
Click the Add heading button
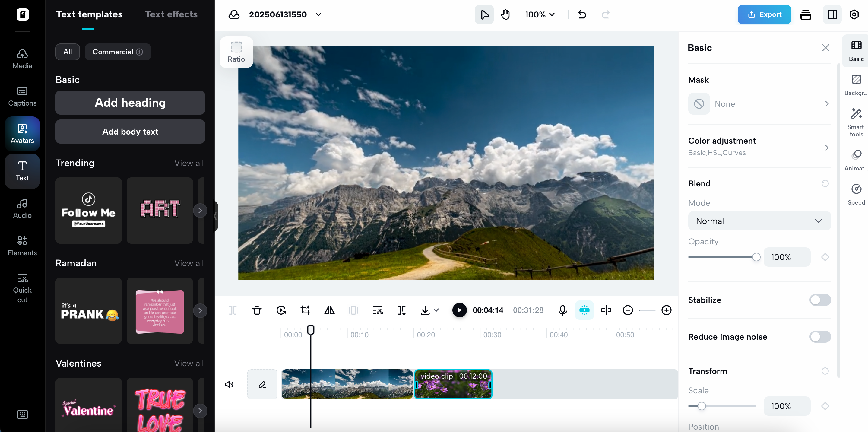click(x=130, y=103)
